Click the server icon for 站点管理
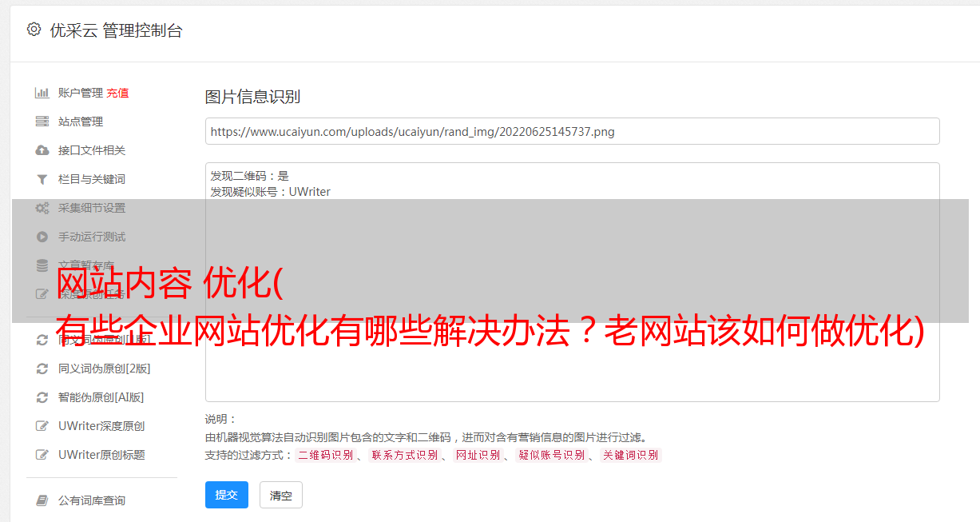Viewport: 980px width, 522px height. click(x=42, y=122)
